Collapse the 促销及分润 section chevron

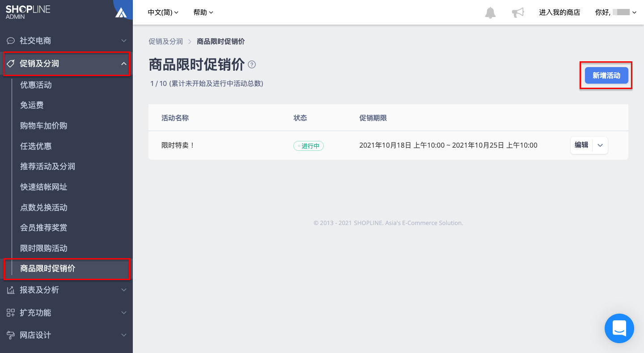coord(124,64)
